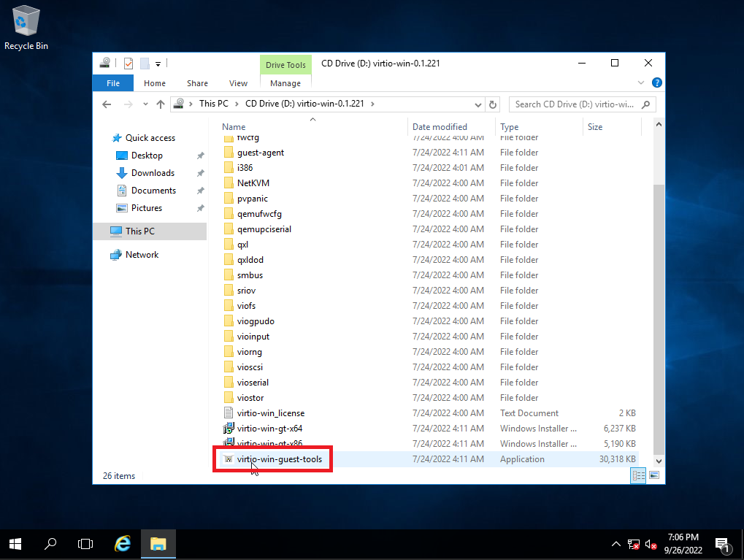Click CD Drive (D:) breadcrumb in address bar
744x560 pixels.
304,104
